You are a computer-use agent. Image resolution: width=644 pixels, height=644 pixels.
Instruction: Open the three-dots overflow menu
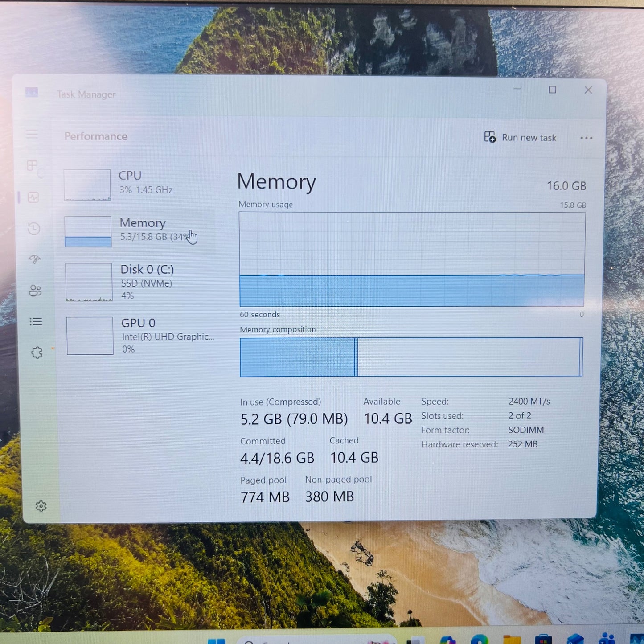tap(586, 138)
